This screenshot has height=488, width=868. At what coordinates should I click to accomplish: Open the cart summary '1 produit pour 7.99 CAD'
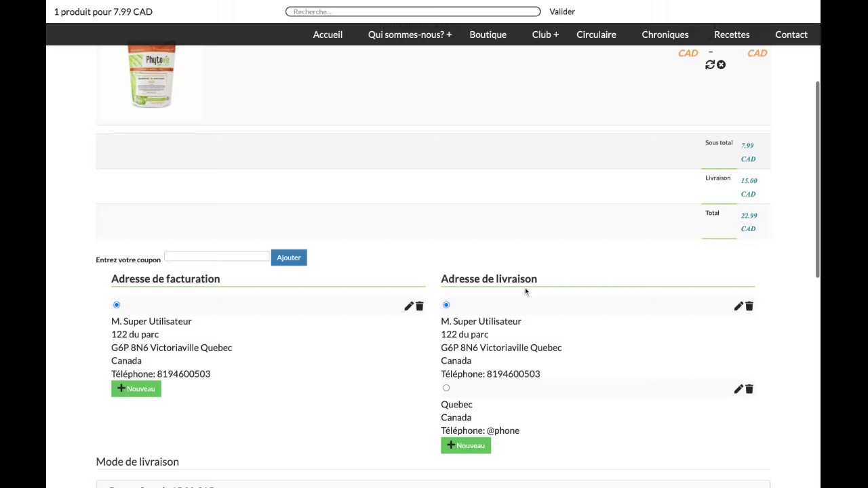coord(103,12)
